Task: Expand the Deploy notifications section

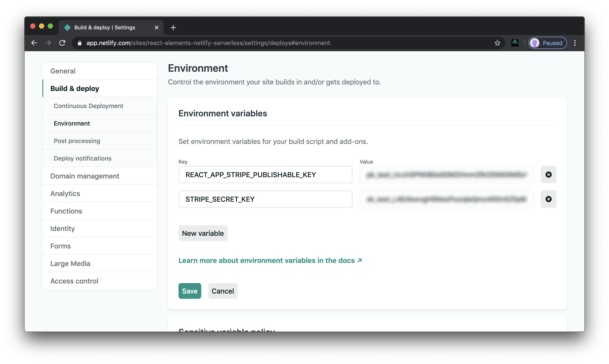Action: point(82,158)
